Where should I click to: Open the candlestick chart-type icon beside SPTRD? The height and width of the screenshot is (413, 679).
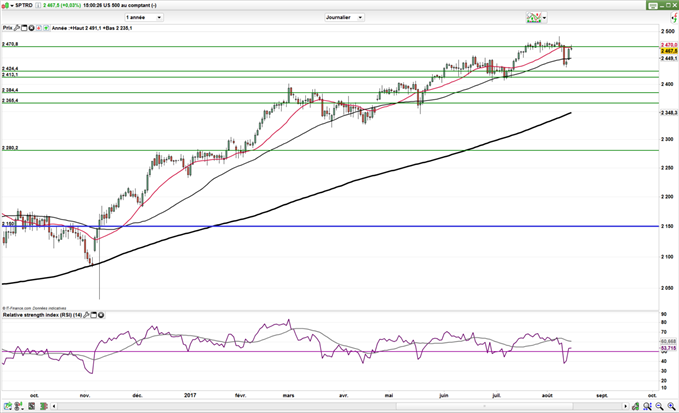pyautogui.click(x=5, y=5)
